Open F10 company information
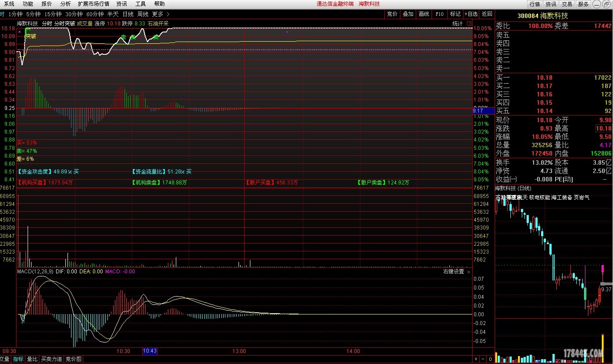This screenshot has height=364, width=613. pyautogui.click(x=439, y=14)
